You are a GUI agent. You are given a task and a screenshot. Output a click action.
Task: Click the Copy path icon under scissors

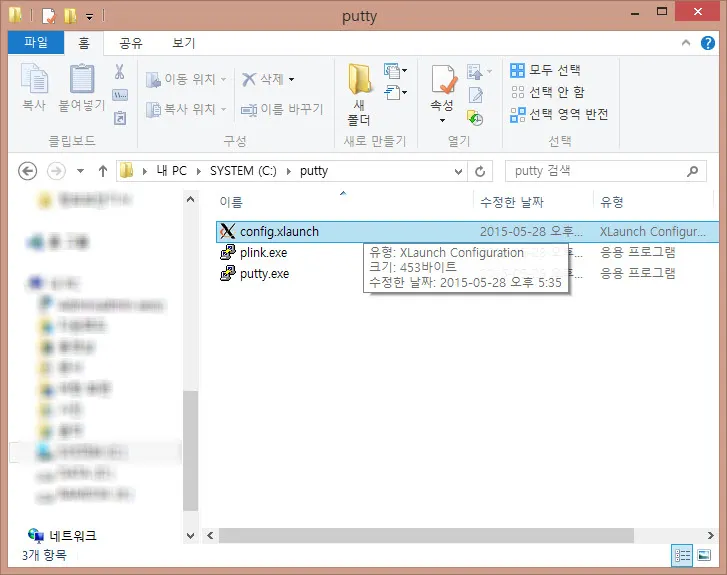point(120,95)
